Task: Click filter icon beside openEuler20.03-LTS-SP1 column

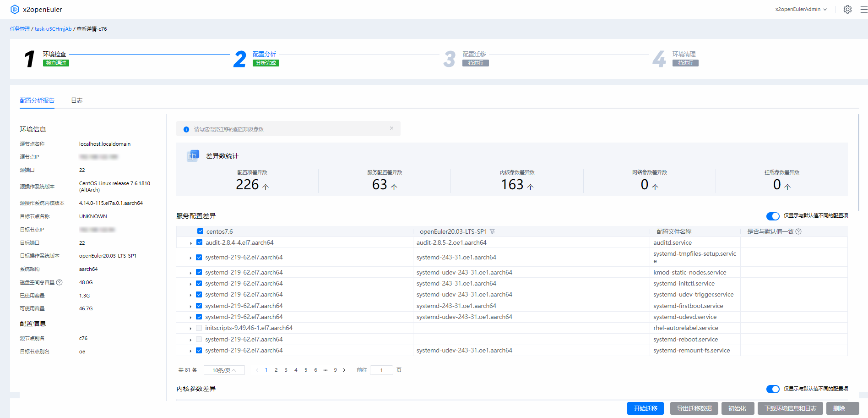Action: pos(492,231)
